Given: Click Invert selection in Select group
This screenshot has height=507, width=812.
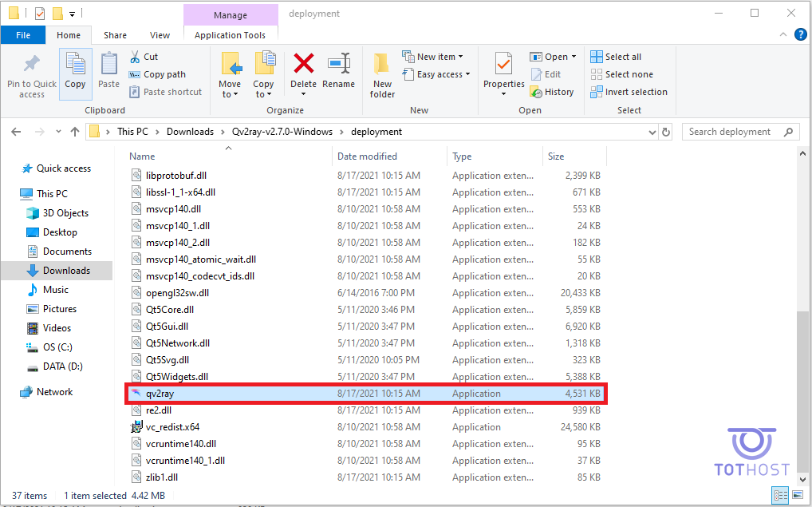Looking at the screenshot, I should (629, 92).
